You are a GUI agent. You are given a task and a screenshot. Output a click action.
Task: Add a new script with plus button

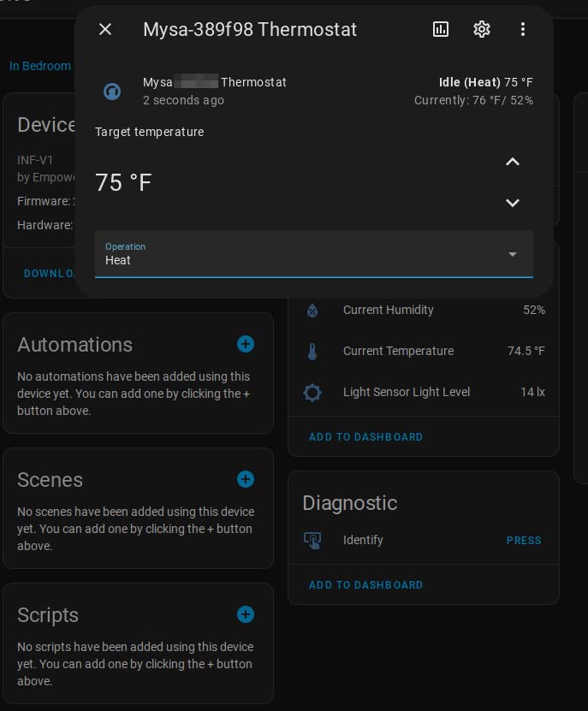(x=246, y=614)
